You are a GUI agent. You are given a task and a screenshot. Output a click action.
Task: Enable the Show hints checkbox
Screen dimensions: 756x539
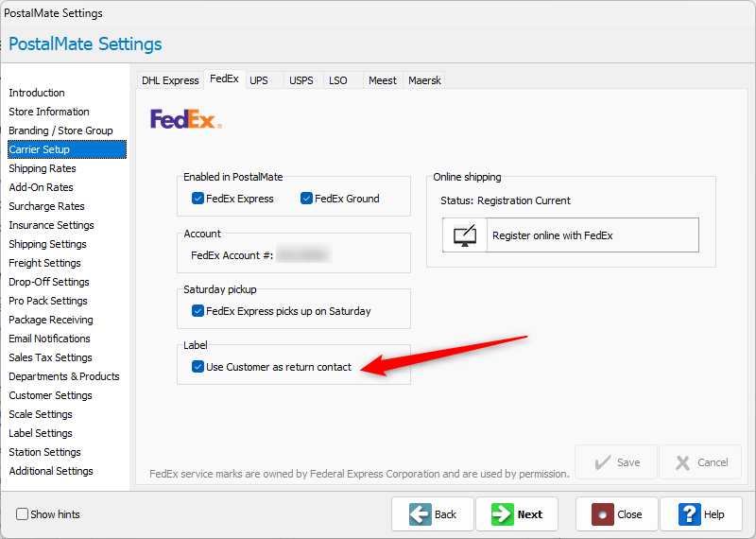click(x=22, y=513)
